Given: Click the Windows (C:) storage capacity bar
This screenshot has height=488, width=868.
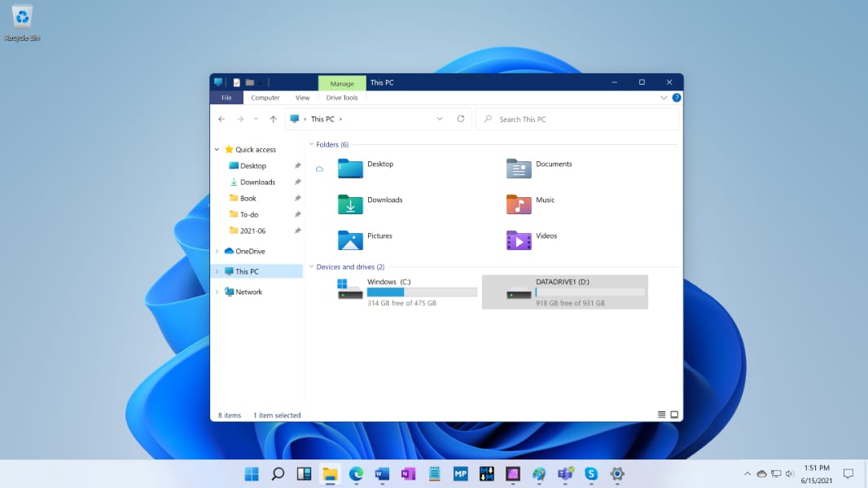Looking at the screenshot, I should click(421, 292).
